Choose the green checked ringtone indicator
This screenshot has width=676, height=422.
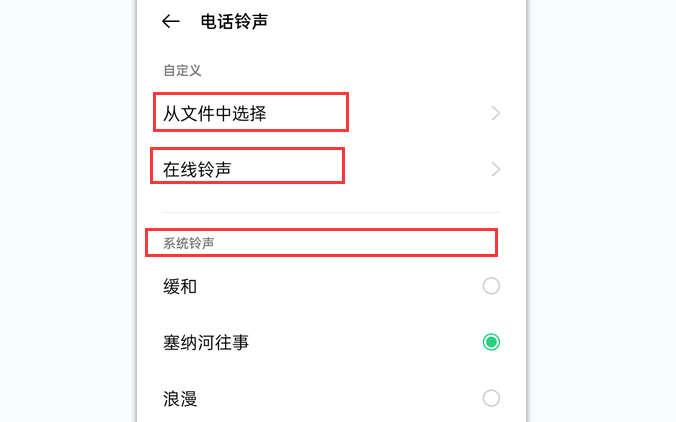pos(491,343)
